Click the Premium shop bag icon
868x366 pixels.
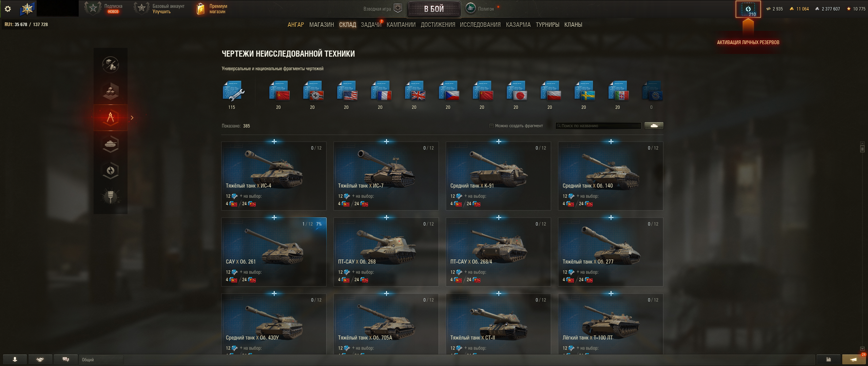tap(201, 9)
